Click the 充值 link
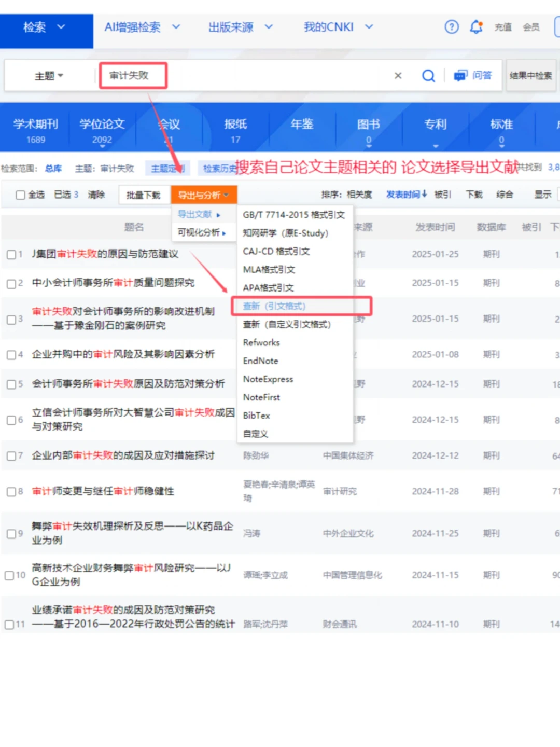This screenshot has width=560, height=747. click(x=502, y=27)
